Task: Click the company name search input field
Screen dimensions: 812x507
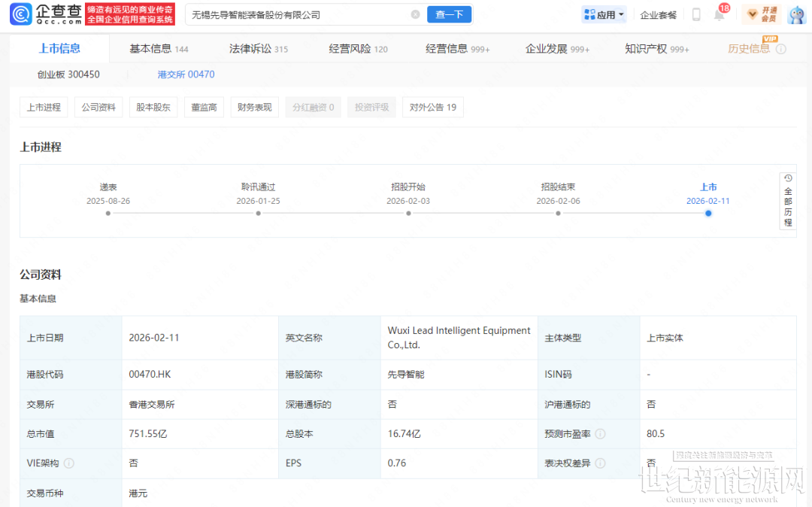Action: tap(293, 14)
